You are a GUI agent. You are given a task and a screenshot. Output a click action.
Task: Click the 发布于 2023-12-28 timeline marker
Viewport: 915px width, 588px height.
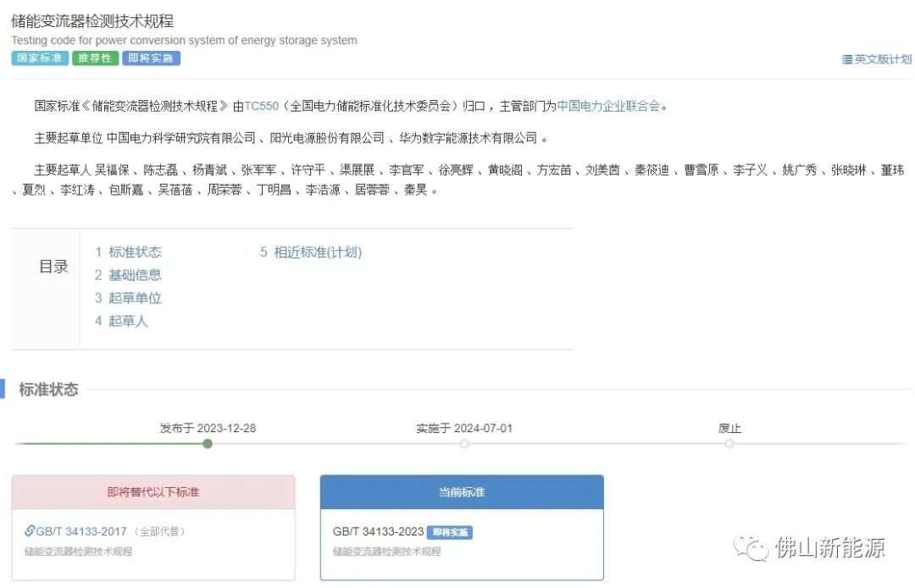click(208, 443)
